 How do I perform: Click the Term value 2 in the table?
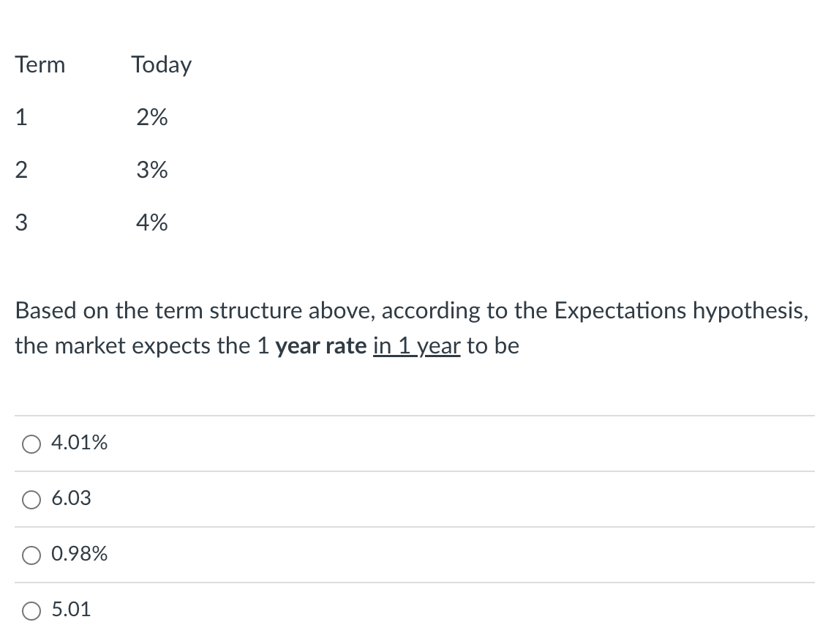tap(21, 170)
